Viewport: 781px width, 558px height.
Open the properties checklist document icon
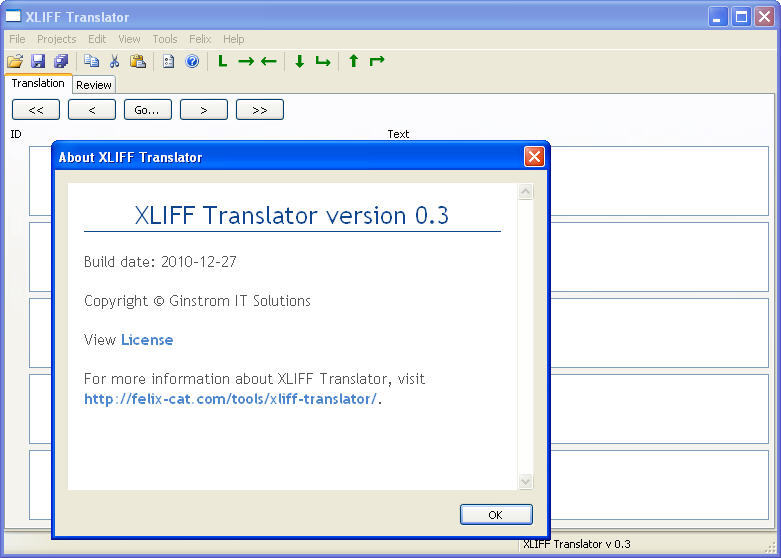(168, 61)
